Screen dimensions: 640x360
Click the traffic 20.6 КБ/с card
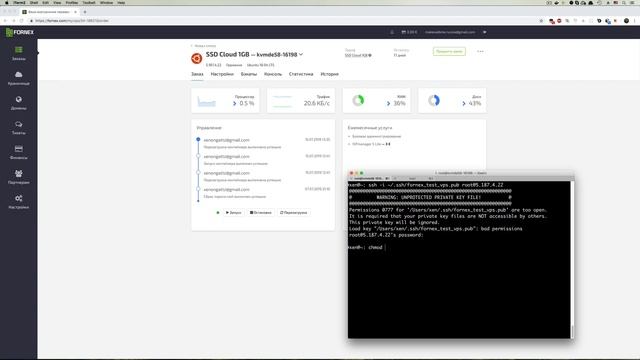(301, 100)
